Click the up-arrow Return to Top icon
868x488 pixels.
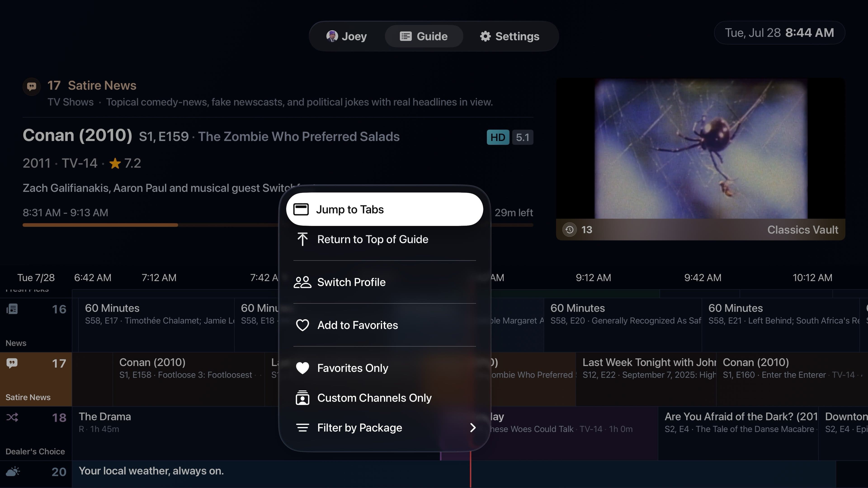[302, 239]
